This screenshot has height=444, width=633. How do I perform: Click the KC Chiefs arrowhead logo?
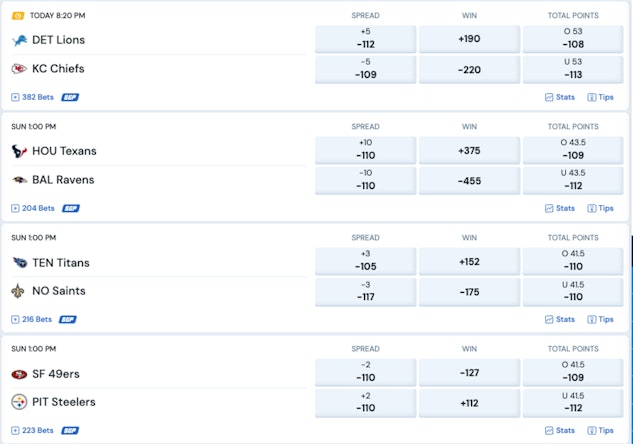[x=18, y=69]
